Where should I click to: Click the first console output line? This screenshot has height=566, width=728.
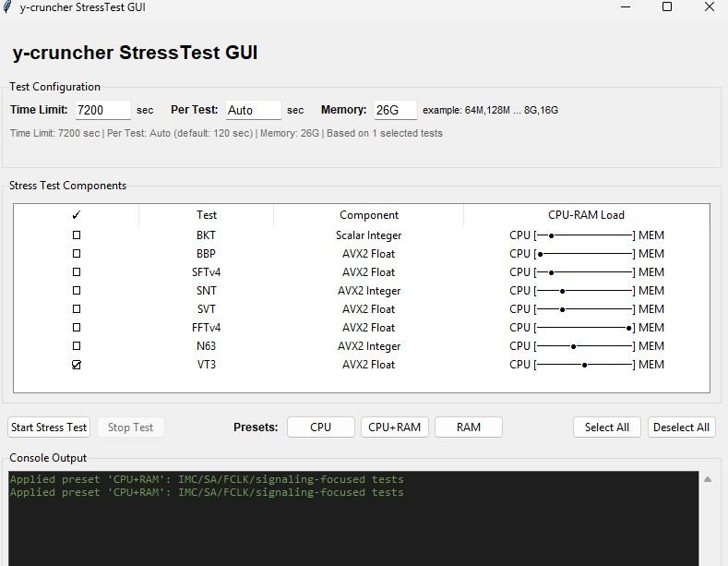click(x=207, y=479)
